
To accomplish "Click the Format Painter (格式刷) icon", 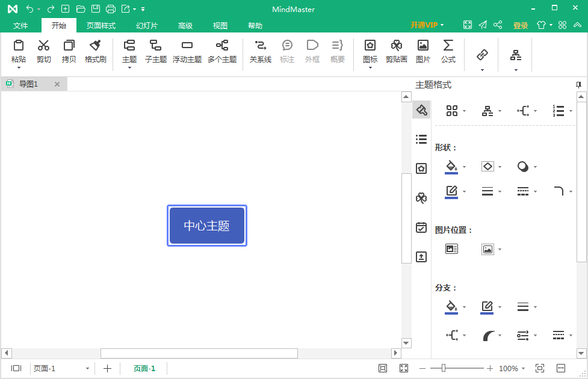I will 95,51.
